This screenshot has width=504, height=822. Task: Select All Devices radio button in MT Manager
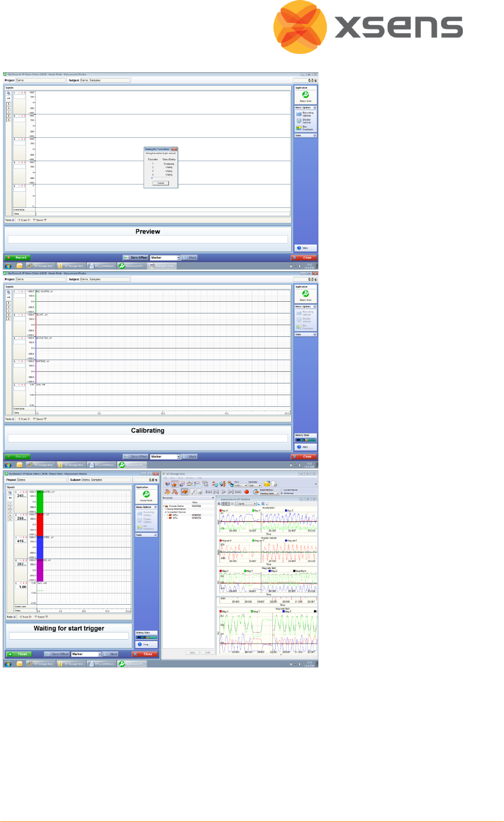[282, 493]
